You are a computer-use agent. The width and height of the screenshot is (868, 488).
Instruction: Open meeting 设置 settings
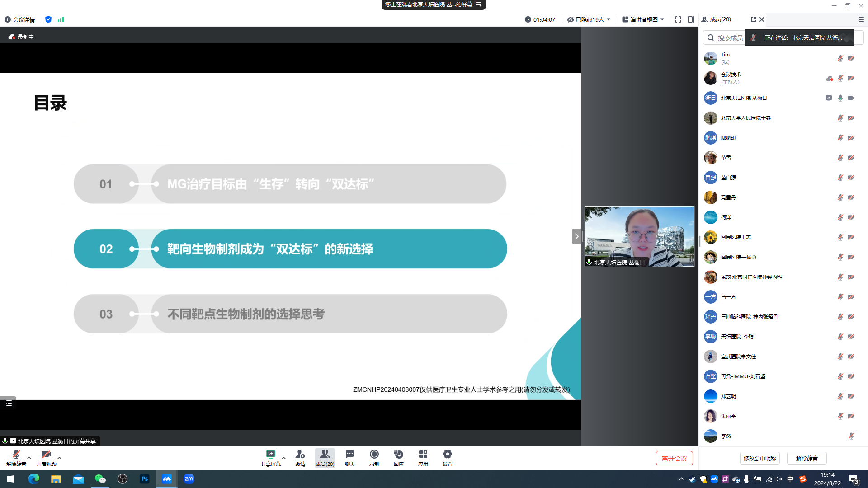pyautogui.click(x=447, y=458)
